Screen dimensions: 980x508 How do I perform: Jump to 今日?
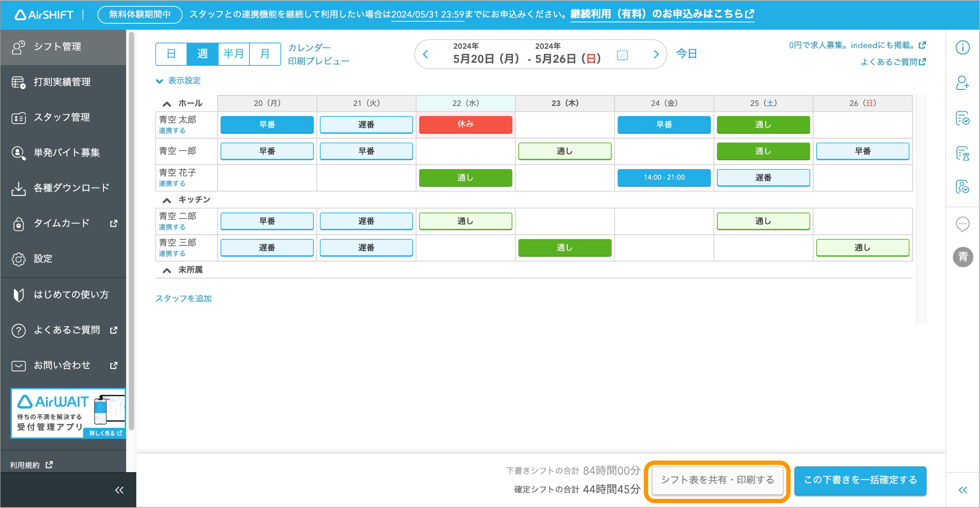(687, 54)
